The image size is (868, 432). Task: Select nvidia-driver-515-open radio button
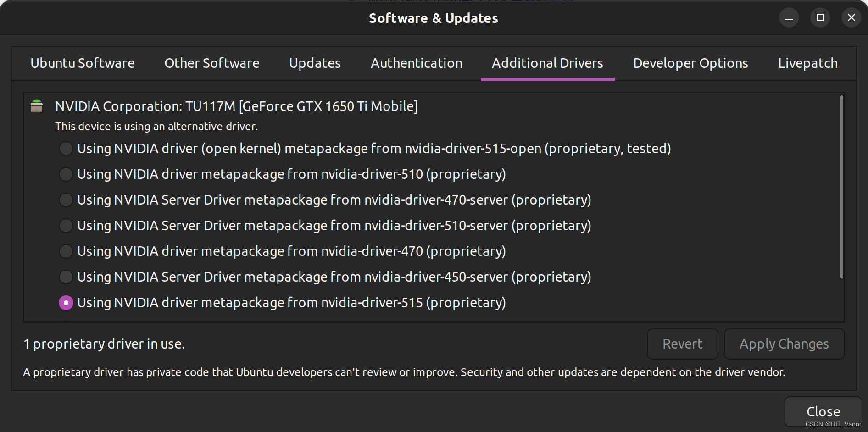pos(66,149)
